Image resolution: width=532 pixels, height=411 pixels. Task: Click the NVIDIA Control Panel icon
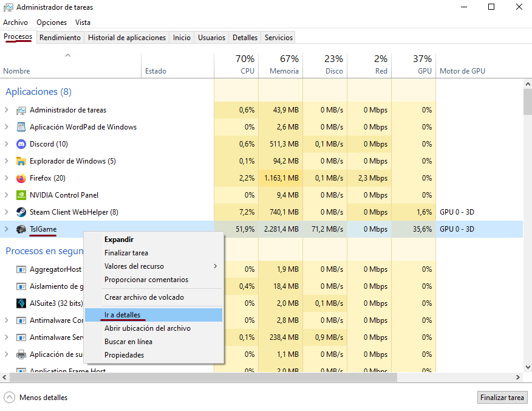tap(21, 195)
